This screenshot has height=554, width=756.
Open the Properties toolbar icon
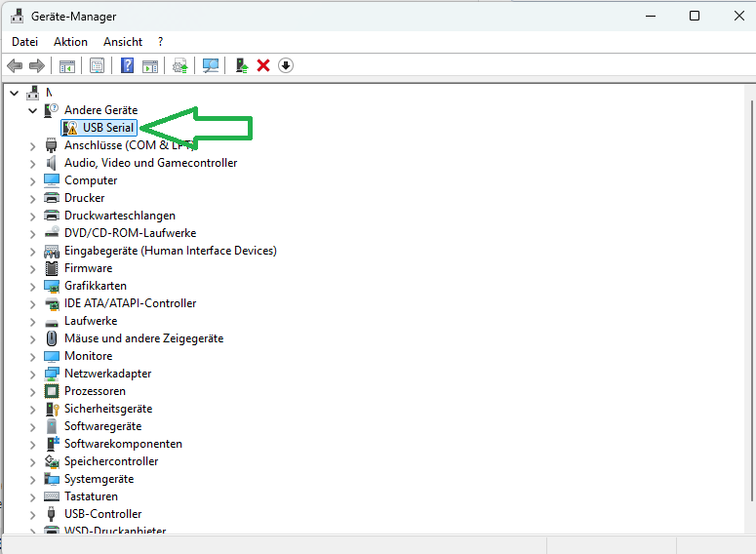(x=97, y=65)
